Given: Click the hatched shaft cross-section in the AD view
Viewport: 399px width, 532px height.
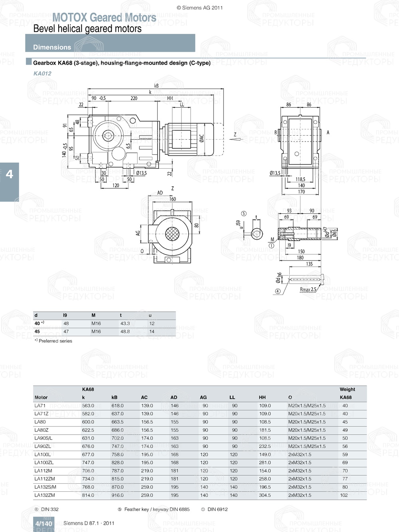Looking at the screenshot, I should 174,233.
